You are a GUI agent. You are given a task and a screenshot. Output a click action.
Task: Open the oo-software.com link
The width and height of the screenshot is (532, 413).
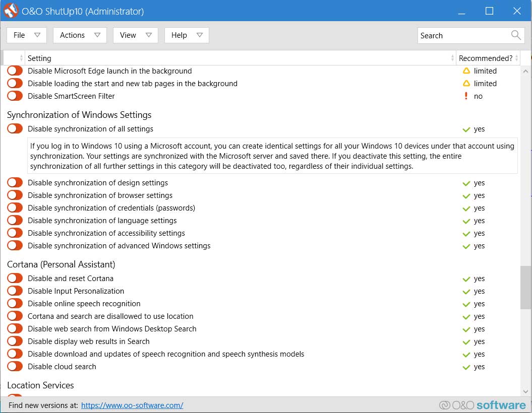(132, 405)
